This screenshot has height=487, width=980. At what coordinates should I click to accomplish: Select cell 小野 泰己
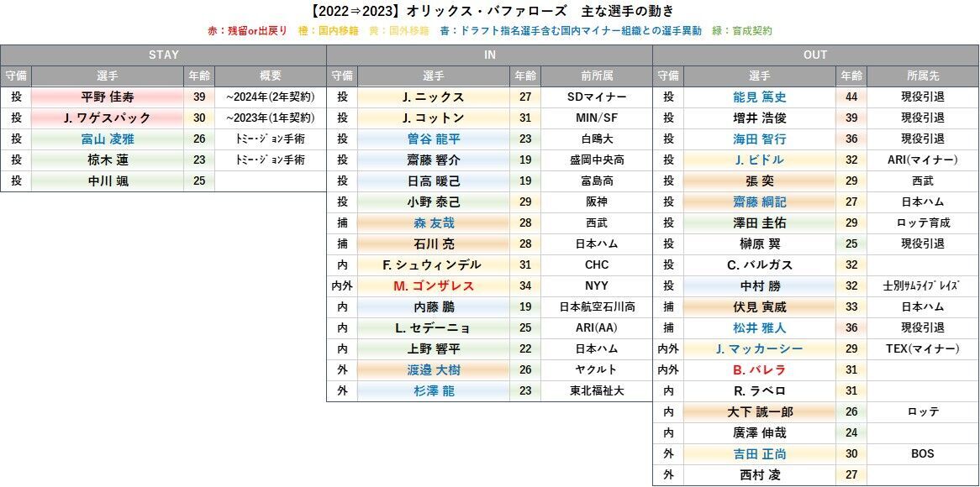(x=433, y=202)
